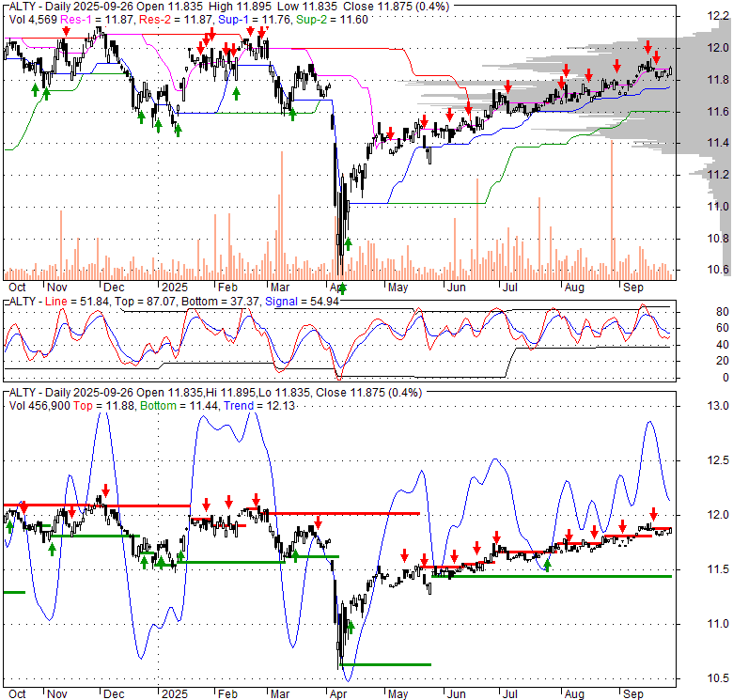
Task: Click the 10.6 price axis label
Action: tap(718, 269)
